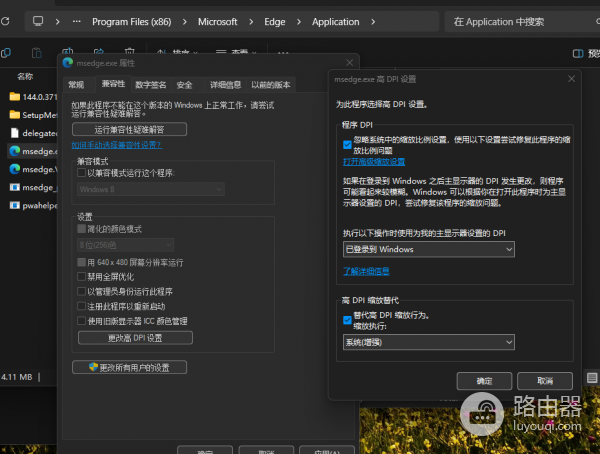Expand chevron after Program Files (x86)
Image resolution: width=600 pixels, height=454 pixels.
(184, 22)
